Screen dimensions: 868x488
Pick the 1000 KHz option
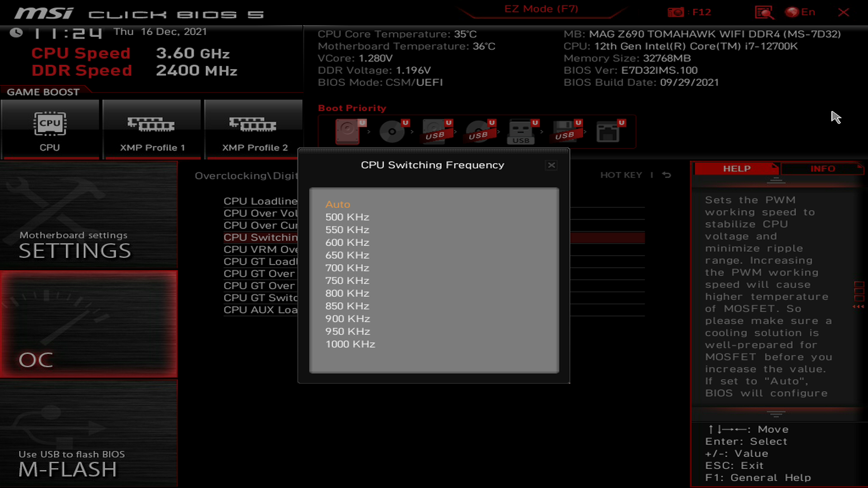point(350,344)
